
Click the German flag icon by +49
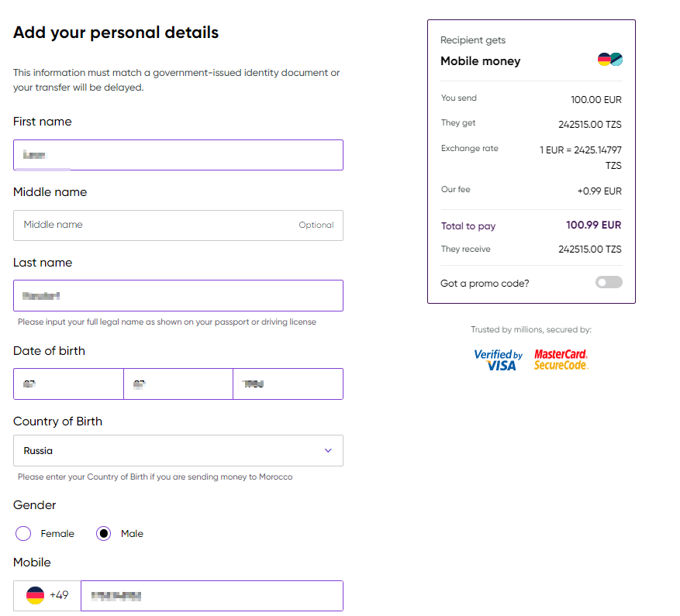pyautogui.click(x=35, y=595)
